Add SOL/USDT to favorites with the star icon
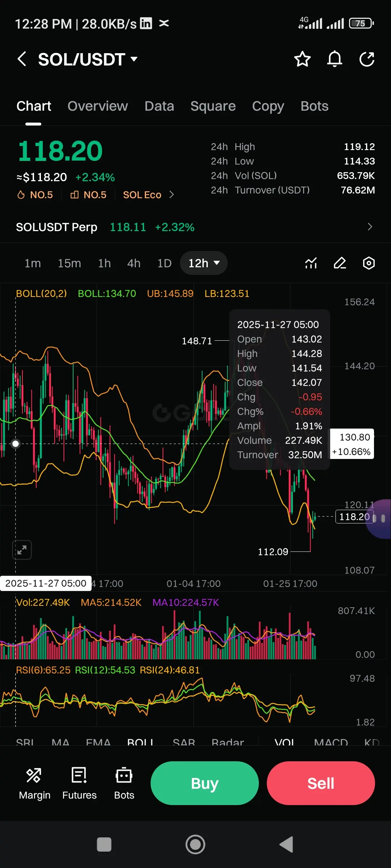This screenshot has width=391, height=868. tap(302, 59)
